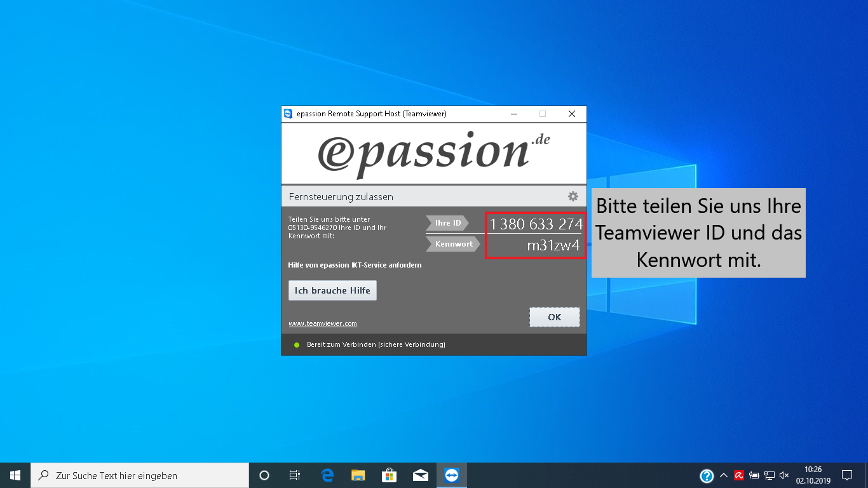Click the muted volume tray icon
The width and height of the screenshot is (868, 488).
(x=784, y=475)
